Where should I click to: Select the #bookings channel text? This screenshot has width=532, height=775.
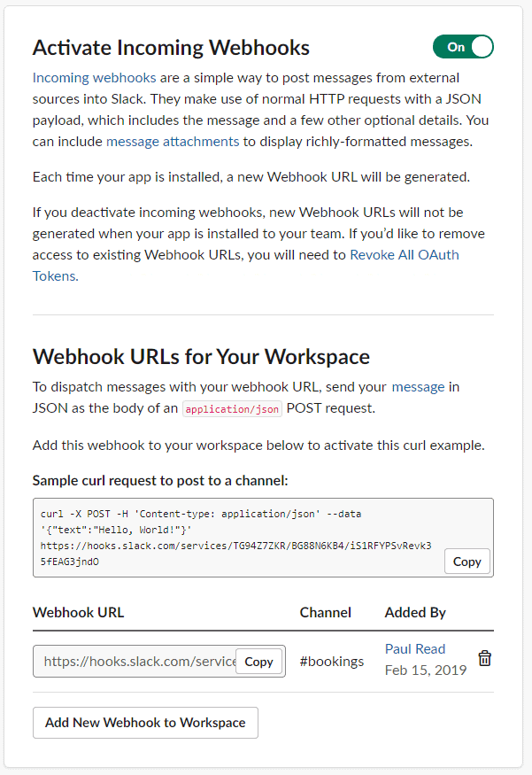331,662
